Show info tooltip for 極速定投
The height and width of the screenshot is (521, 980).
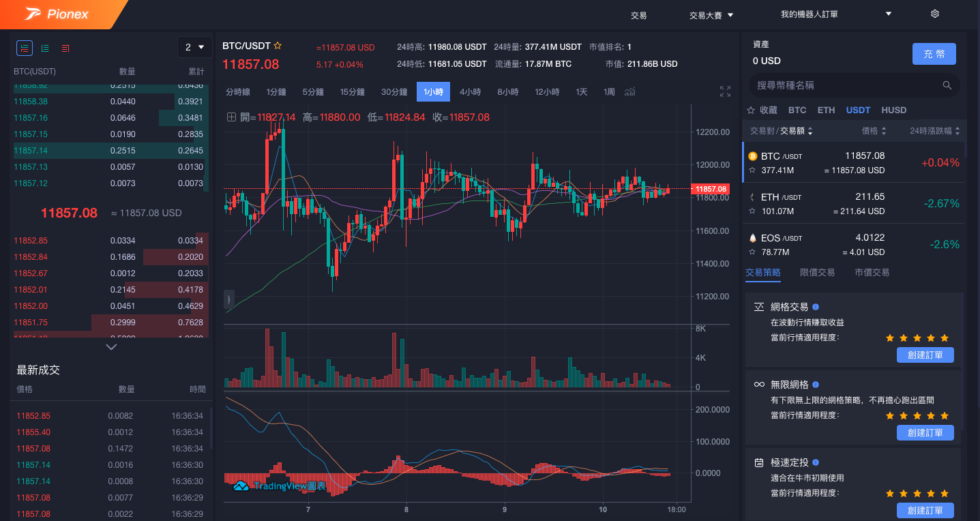pyautogui.click(x=816, y=462)
